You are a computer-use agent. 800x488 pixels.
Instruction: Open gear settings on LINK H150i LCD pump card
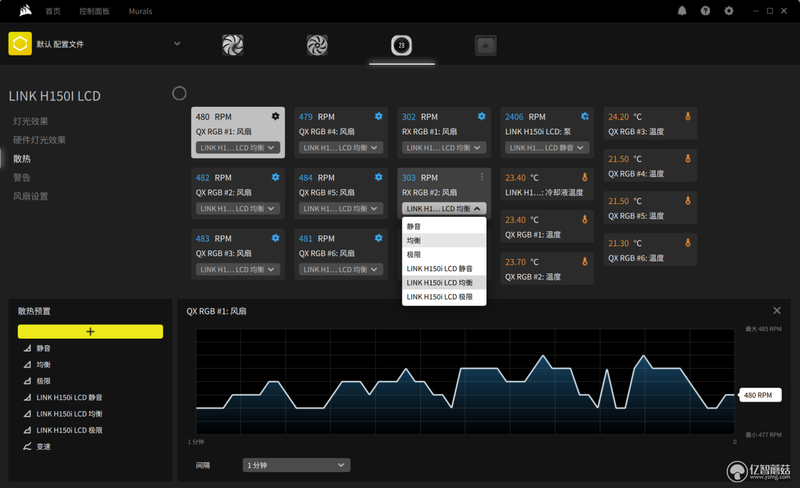click(585, 116)
